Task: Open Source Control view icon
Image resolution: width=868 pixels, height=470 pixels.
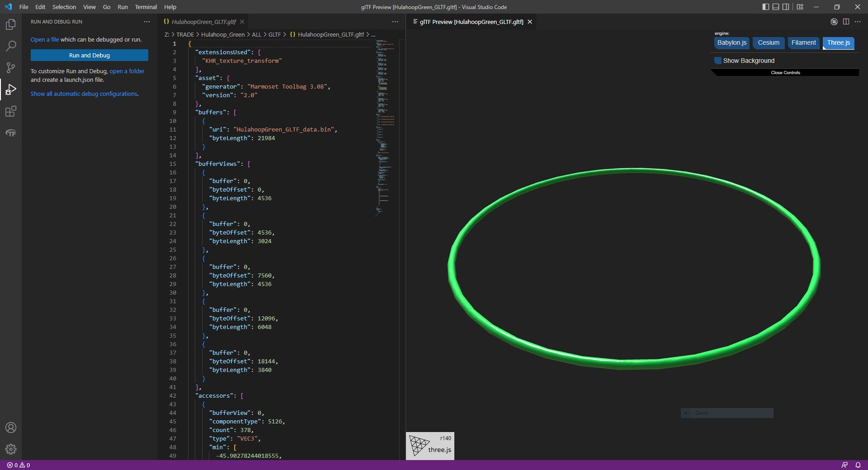Action: point(10,68)
